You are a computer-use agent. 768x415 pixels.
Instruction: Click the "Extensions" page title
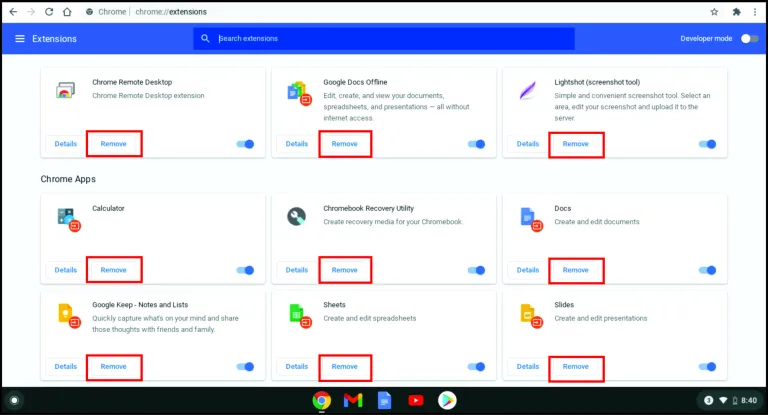coord(54,39)
